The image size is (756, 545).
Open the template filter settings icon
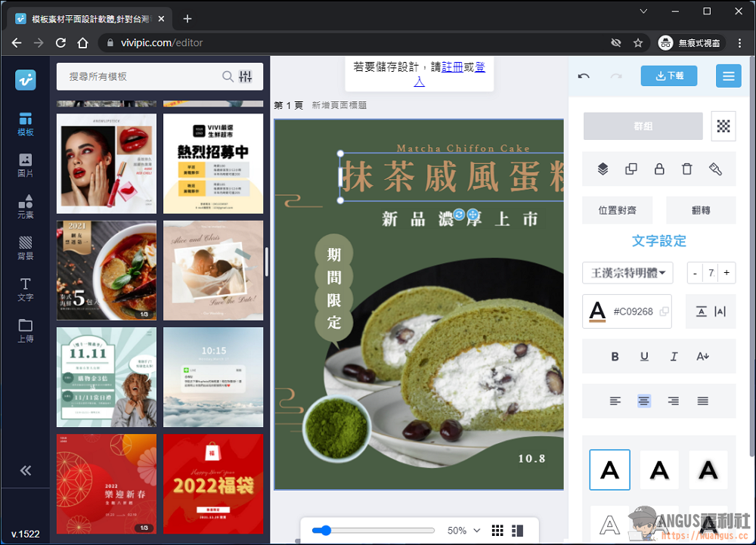(x=246, y=76)
